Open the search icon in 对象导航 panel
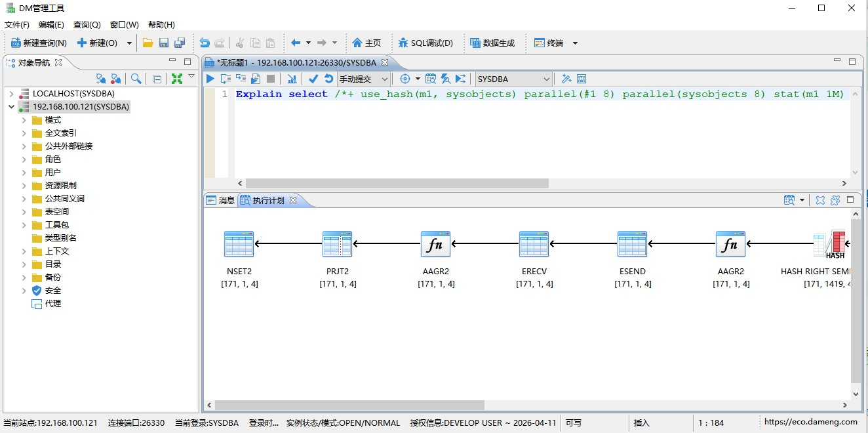This screenshot has width=868, height=433. [135, 77]
